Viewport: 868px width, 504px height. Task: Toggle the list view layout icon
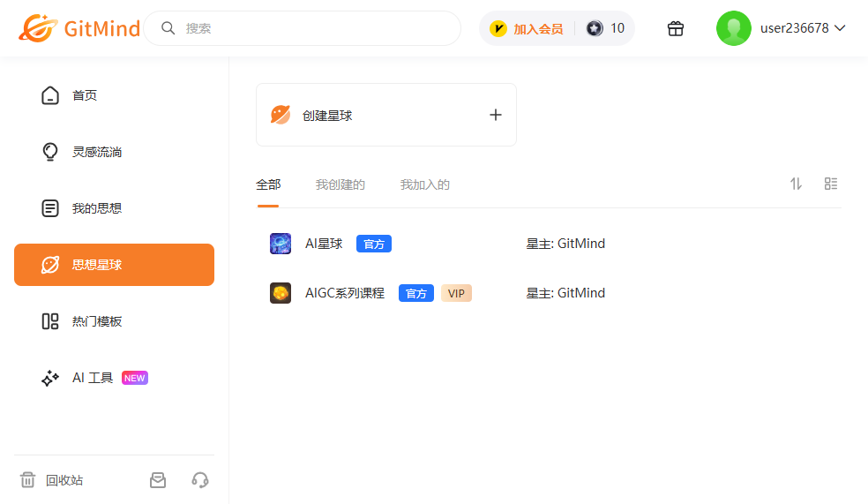(831, 184)
